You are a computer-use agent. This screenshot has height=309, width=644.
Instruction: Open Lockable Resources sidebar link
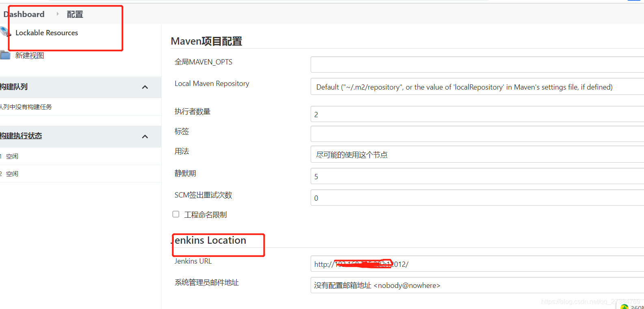pyautogui.click(x=47, y=33)
